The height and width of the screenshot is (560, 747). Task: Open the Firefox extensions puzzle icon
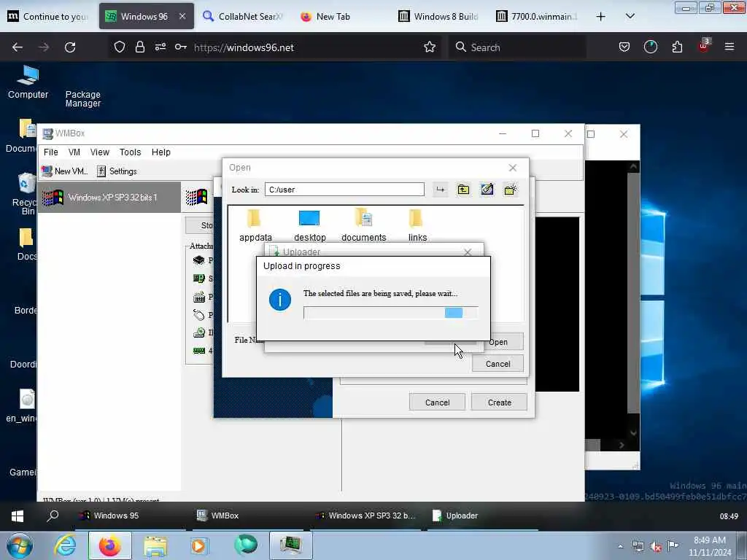(x=677, y=47)
